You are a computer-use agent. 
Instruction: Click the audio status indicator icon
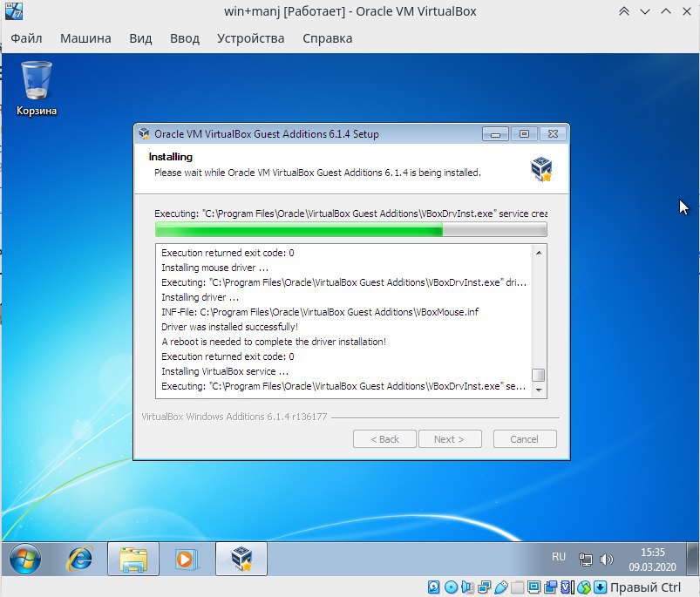[467, 587]
